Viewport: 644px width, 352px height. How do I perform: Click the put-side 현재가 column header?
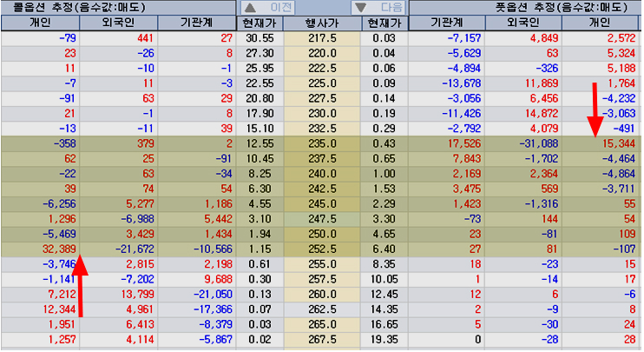click(x=384, y=23)
